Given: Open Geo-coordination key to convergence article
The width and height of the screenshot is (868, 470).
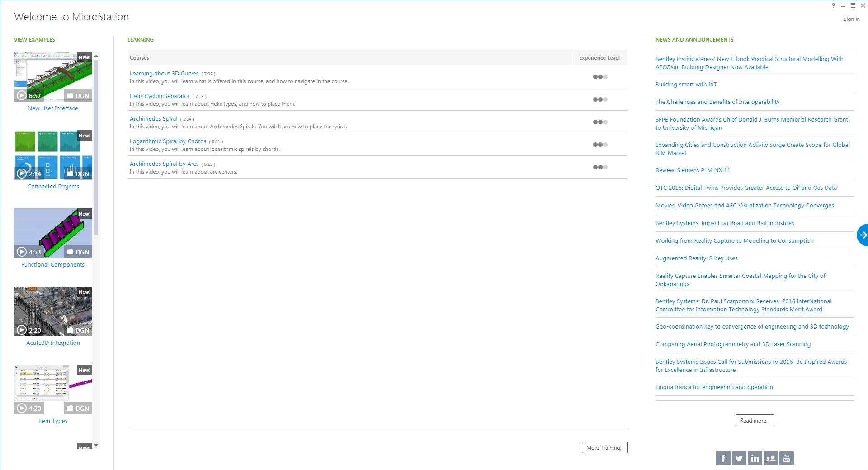Looking at the screenshot, I should click(752, 326).
